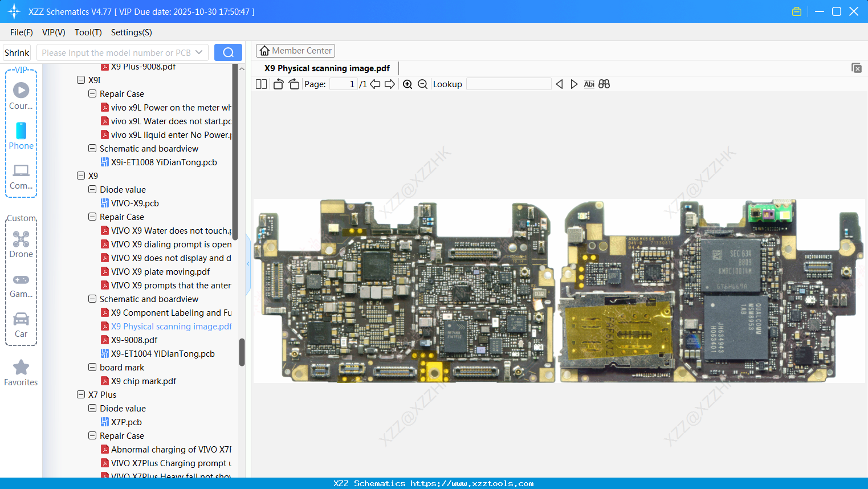This screenshot has width=868, height=489.
Task: Select the Phone category icon
Action: [21, 136]
